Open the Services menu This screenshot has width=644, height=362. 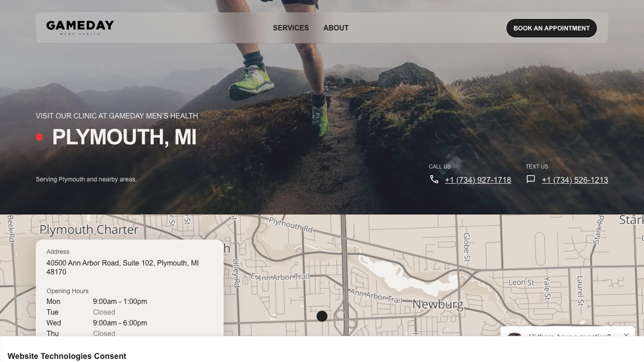[x=291, y=28]
